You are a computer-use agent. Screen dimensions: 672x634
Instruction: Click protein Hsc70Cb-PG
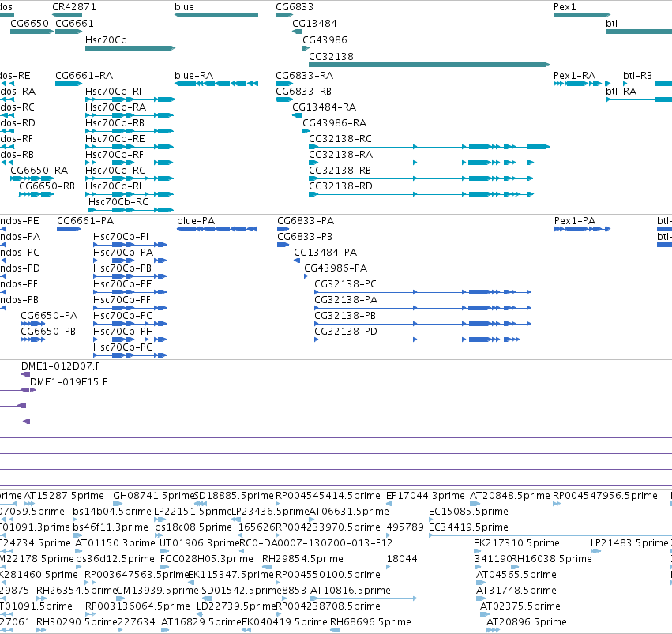(123, 316)
